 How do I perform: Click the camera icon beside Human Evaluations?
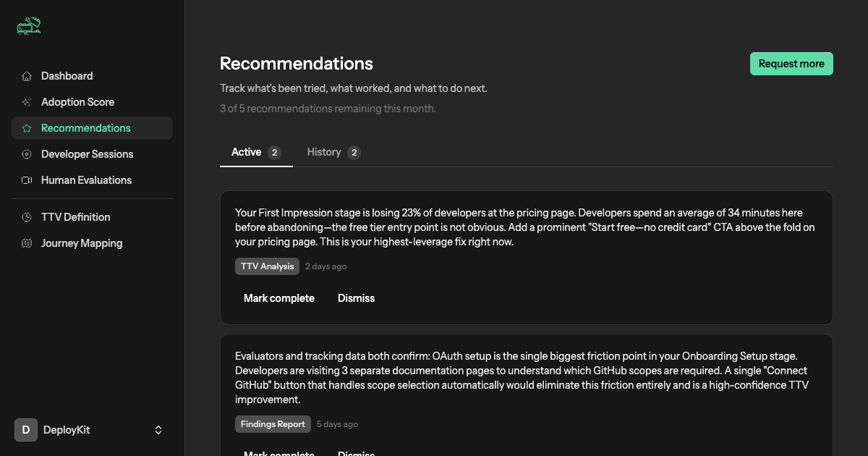27,180
